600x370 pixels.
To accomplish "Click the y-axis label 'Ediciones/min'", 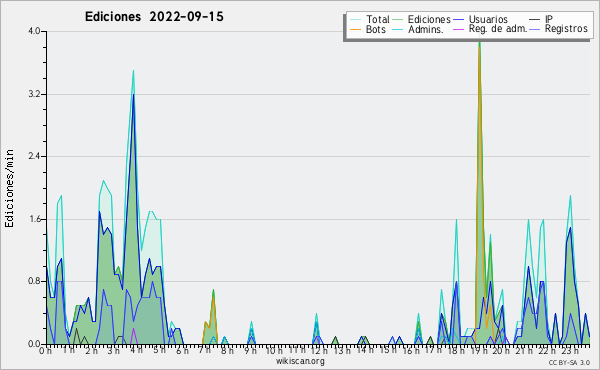I will (x=9, y=188).
